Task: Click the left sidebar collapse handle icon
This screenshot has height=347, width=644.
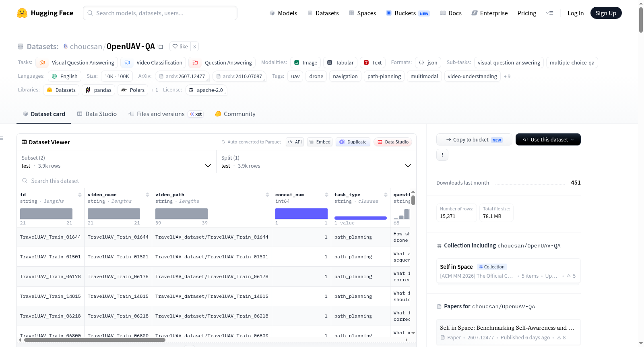Action: pyautogui.click(x=2, y=138)
